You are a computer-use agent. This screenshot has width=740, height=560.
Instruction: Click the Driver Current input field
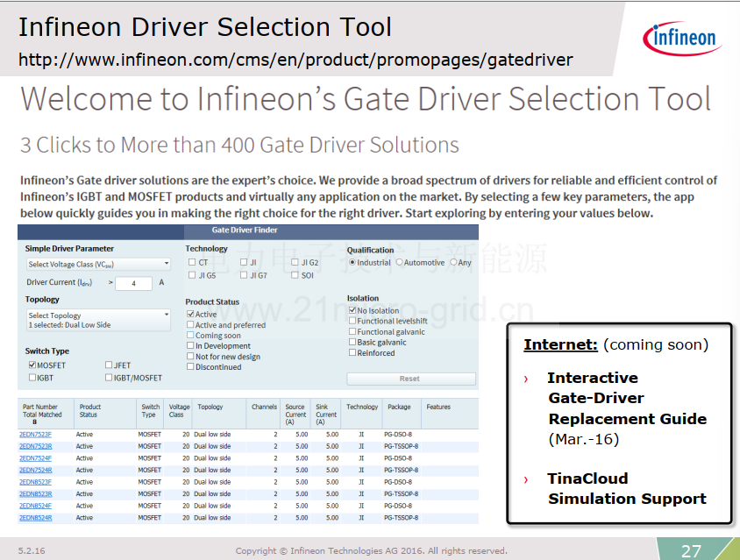tap(134, 283)
